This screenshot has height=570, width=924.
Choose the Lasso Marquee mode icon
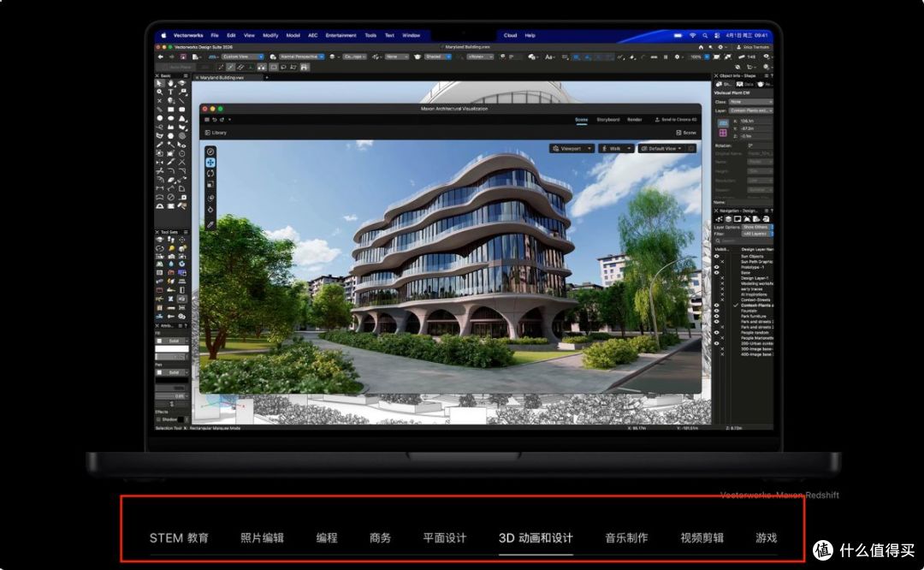click(283, 68)
